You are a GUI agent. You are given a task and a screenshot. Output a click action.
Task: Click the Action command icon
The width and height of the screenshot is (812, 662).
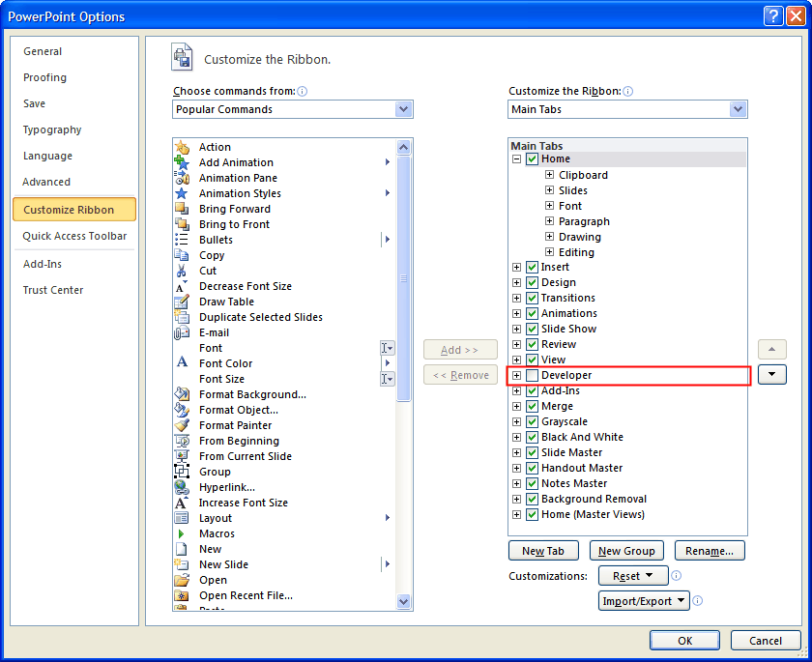pos(182,147)
